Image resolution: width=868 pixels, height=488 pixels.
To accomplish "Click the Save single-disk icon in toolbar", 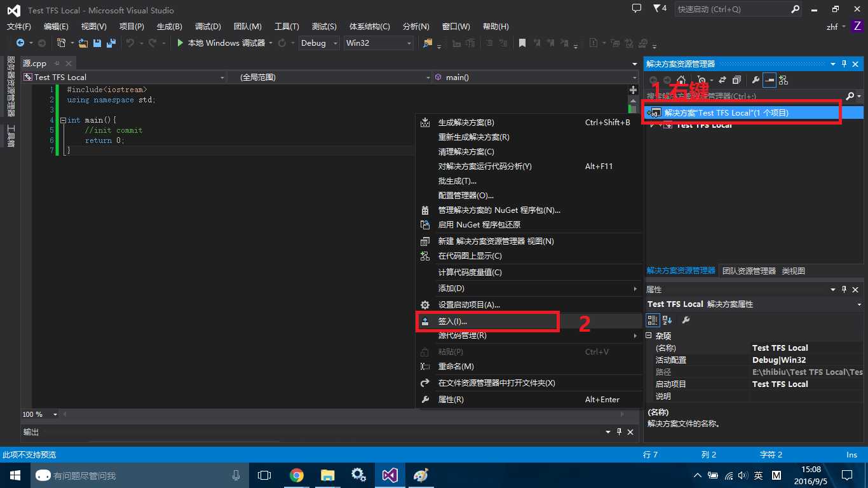I will tap(97, 43).
